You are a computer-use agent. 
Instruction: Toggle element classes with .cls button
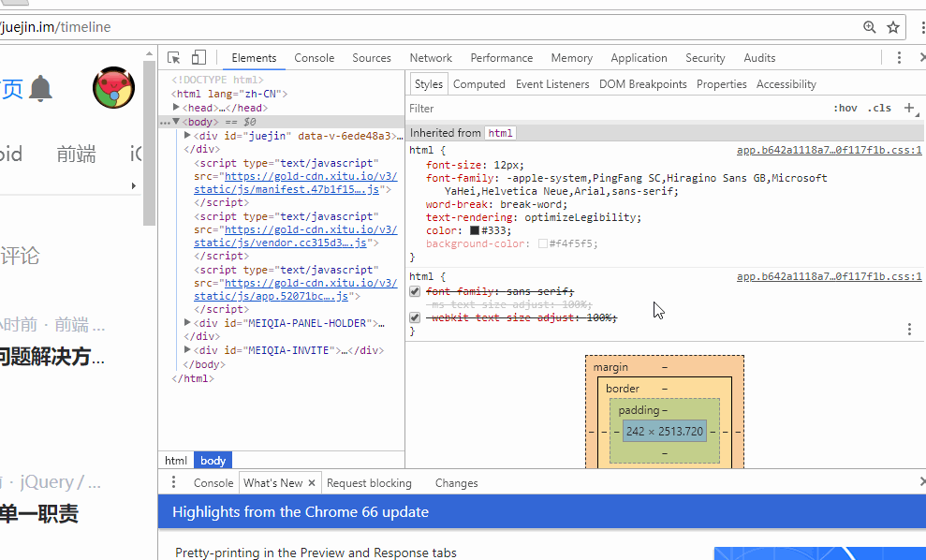pos(879,108)
